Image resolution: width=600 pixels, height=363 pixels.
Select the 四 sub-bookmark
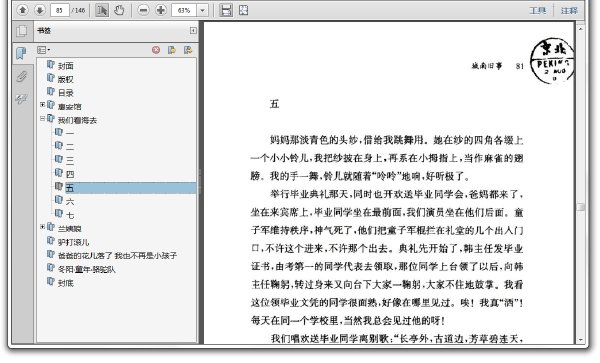coord(70,174)
